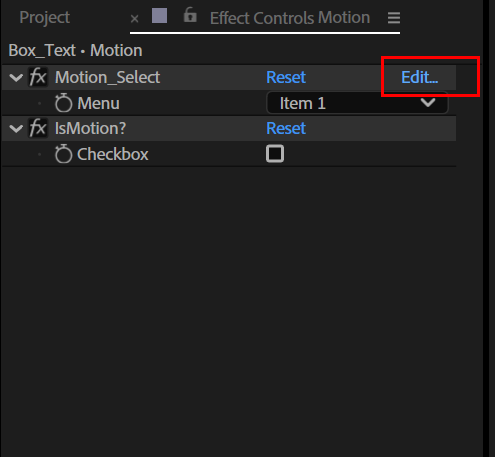Open the Menu dropdown showing Item 1
This screenshot has height=457, width=495.
[357, 103]
